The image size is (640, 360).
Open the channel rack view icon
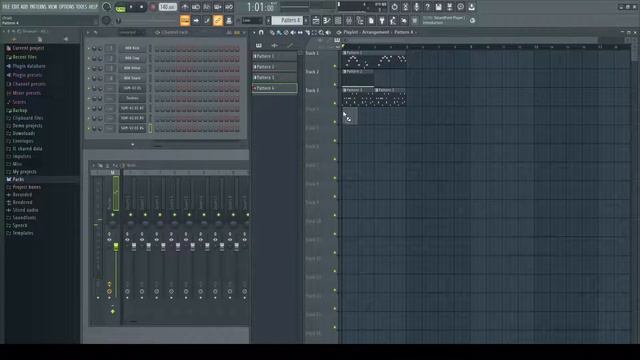coord(338,20)
